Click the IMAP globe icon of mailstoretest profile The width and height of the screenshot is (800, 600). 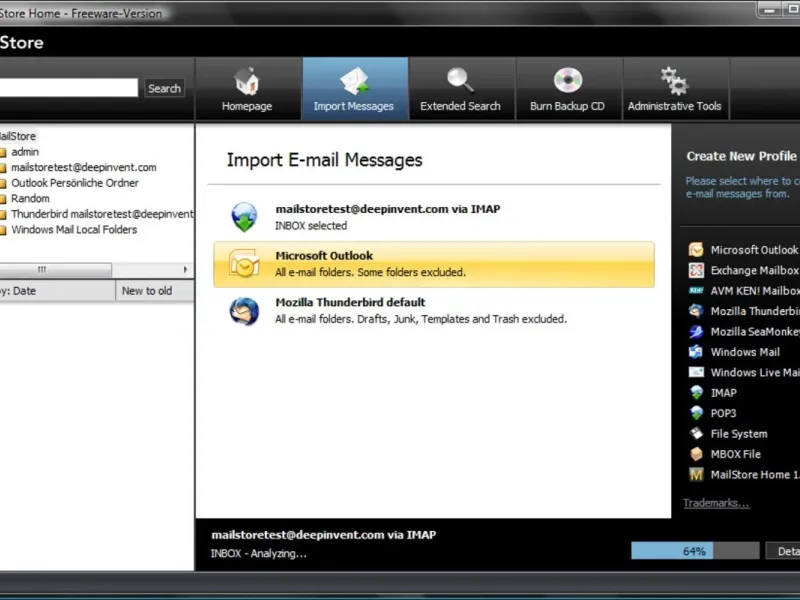click(x=244, y=217)
